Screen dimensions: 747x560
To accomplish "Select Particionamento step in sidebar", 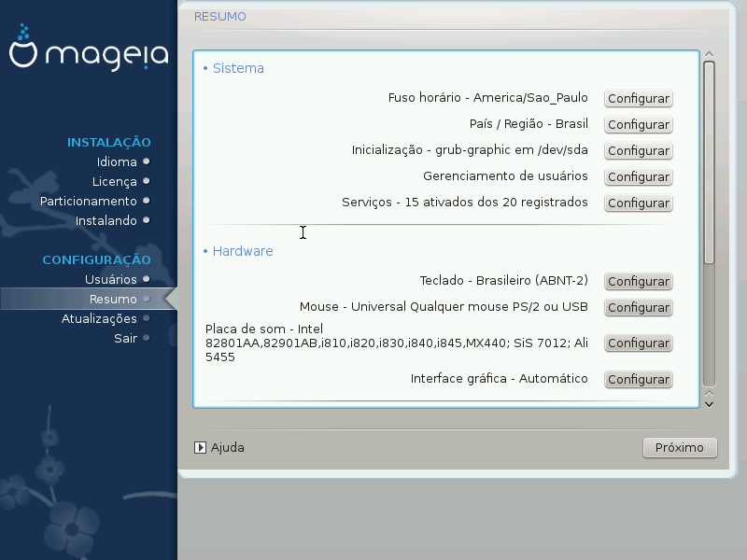I will click(x=88, y=201).
